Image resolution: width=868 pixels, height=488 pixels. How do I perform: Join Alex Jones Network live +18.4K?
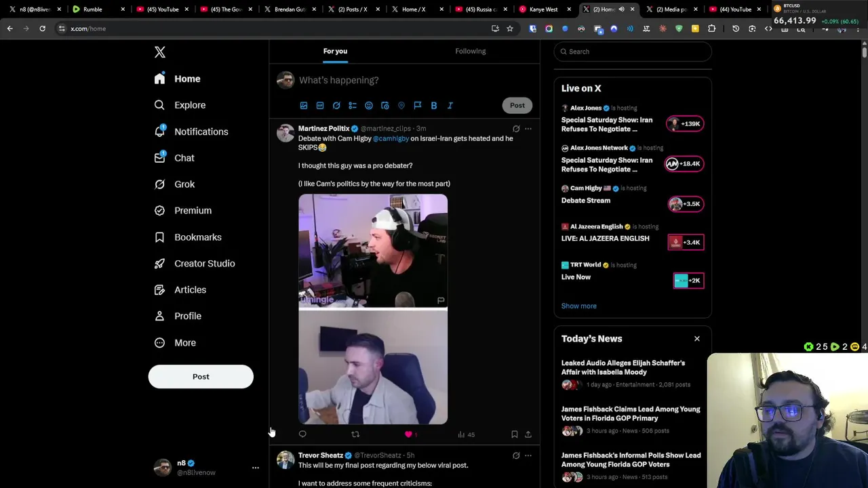coord(684,164)
